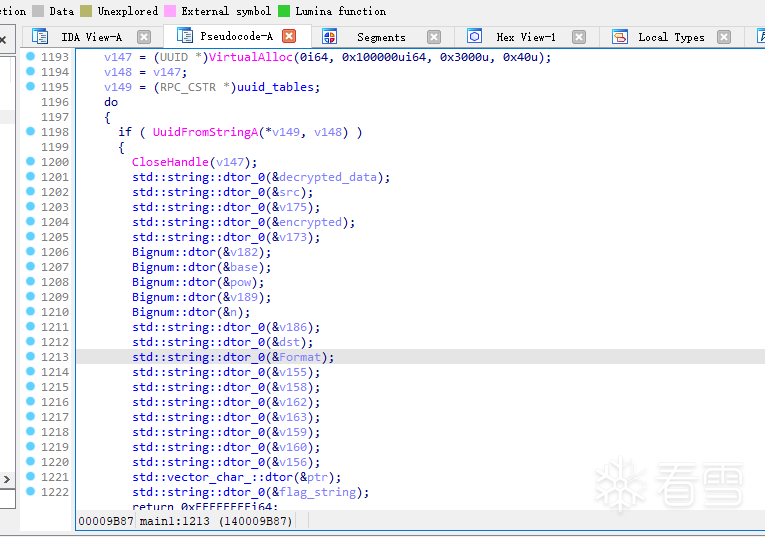The width and height of the screenshot is (765, 537).
Task: Close the Local Types tab
Action: click(x=724, y=37)
